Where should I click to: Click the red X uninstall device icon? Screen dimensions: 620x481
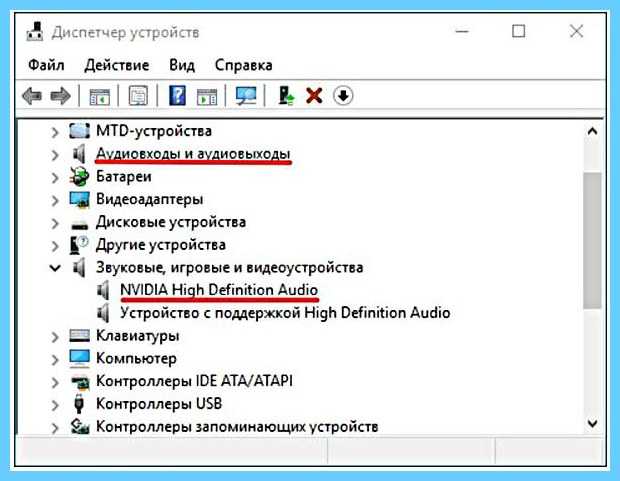click(314, 96)
